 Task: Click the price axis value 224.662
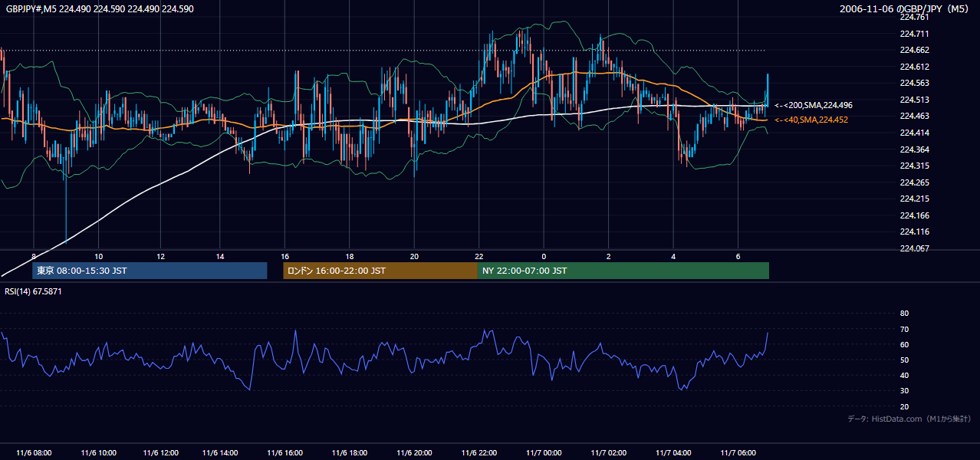[914, 50]
